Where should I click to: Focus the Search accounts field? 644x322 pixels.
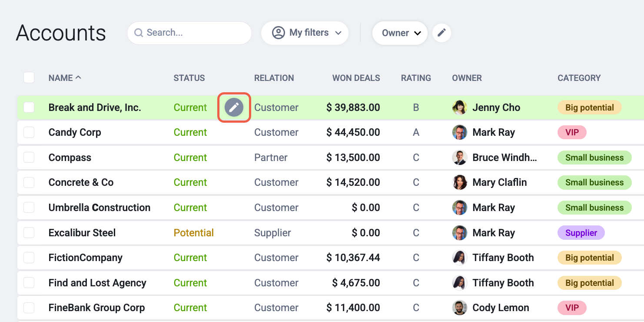coord(189,33)
